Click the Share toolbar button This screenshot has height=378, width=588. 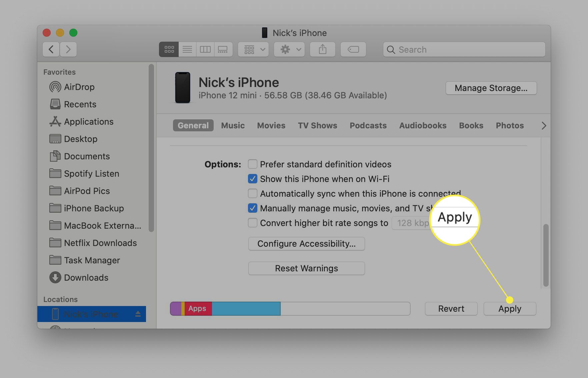click(323, 49)
